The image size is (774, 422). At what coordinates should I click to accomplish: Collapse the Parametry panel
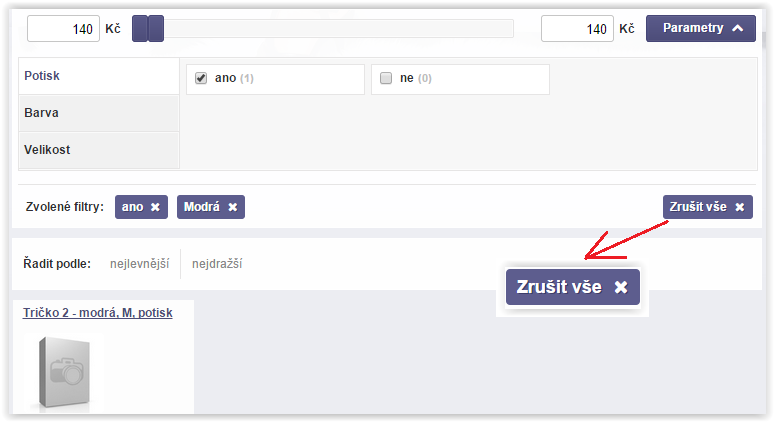pos(700,28)
